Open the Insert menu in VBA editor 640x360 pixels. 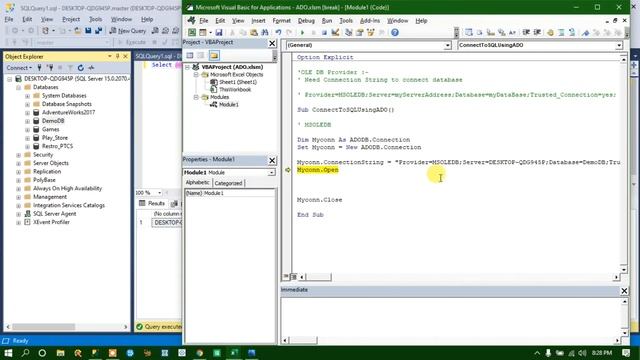click(x=258, y=20)
